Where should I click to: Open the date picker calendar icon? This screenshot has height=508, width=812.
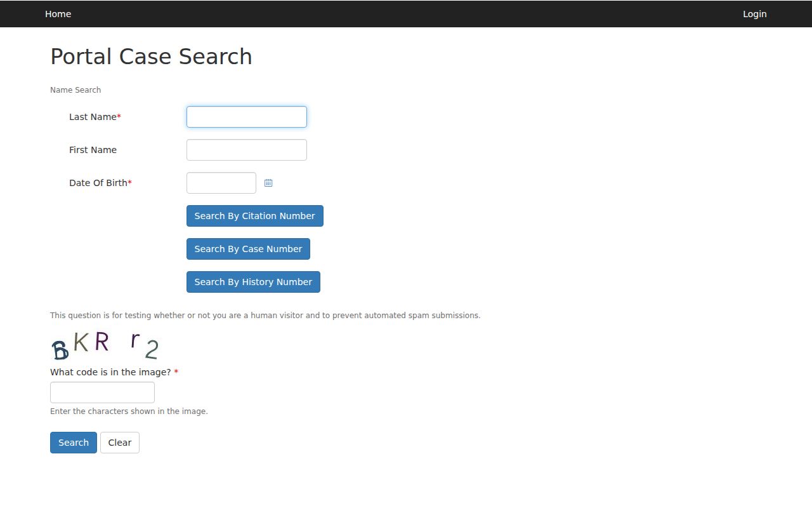[x=268, y=183]
